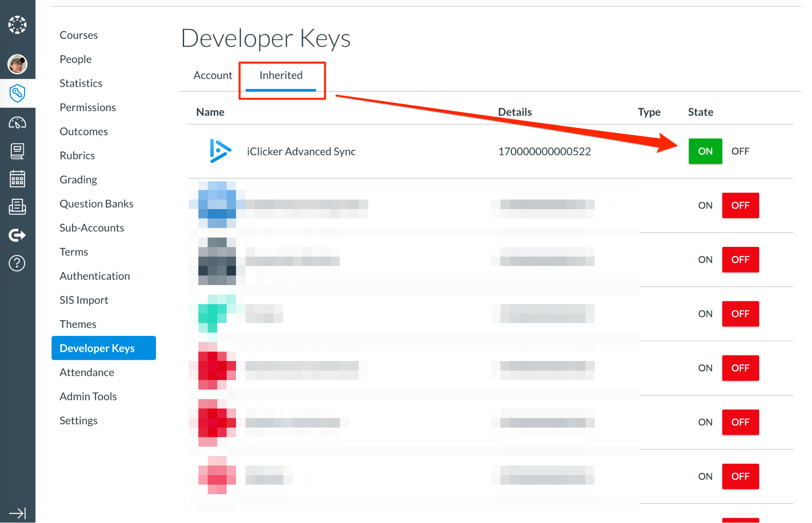Click the iClicker key ID 170000000000522
Viewport: 812px width, 523px height.
pos(545,151)
